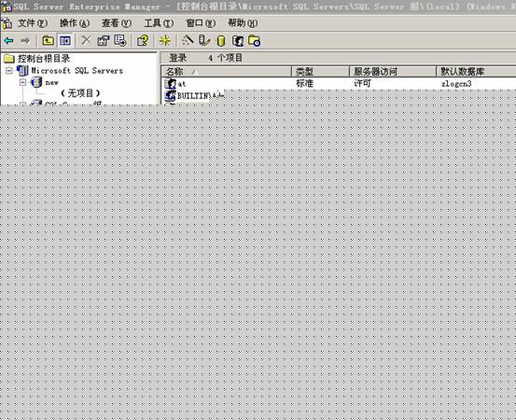Image resolution: width=516 pixels, height=420 pixels.
Task: Click the New Job folder-clock icon
Action: (x=255, y=41)
